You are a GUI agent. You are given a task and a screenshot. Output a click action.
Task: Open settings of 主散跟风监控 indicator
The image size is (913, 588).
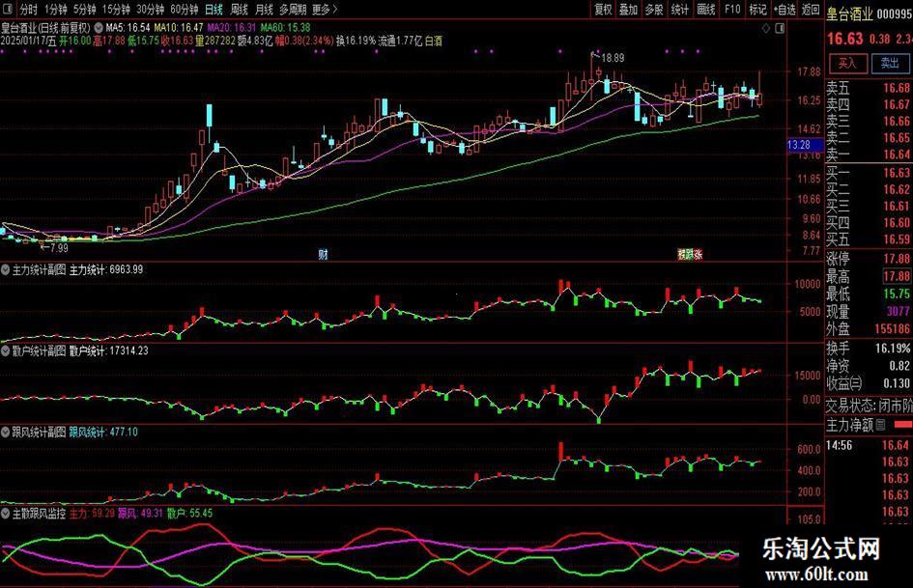click(x=5, y=514)
